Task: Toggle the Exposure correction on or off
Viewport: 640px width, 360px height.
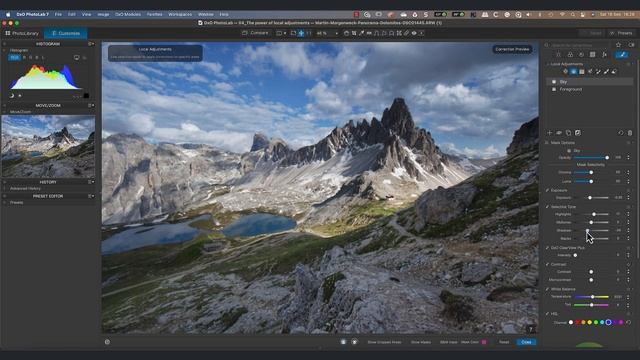Action: pos(547,190)
